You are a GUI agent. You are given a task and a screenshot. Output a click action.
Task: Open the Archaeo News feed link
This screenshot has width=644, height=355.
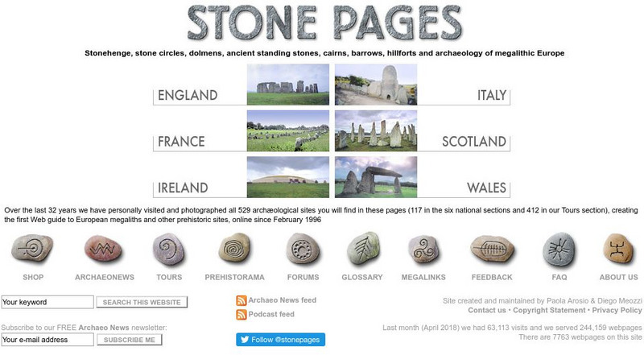pyautogui.click(x=283, y=300)
